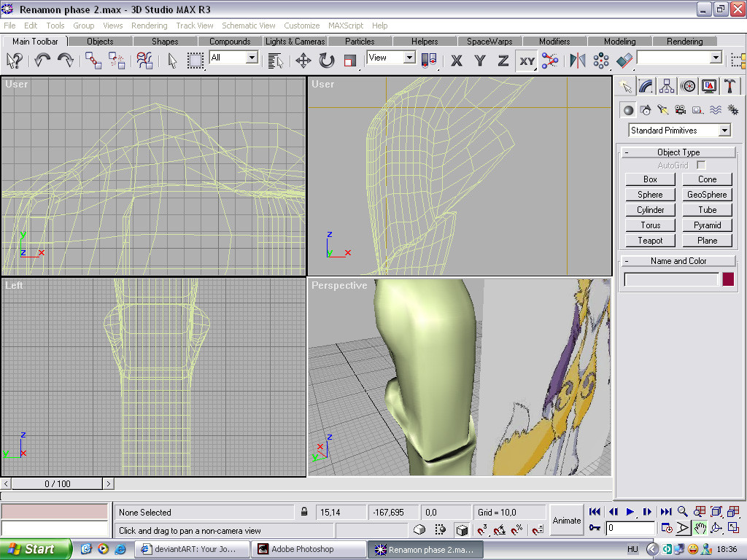Click Min/Max viewport toggle icon
The height and width of the screenshot is (560, 747).
(x=733, y=528)
